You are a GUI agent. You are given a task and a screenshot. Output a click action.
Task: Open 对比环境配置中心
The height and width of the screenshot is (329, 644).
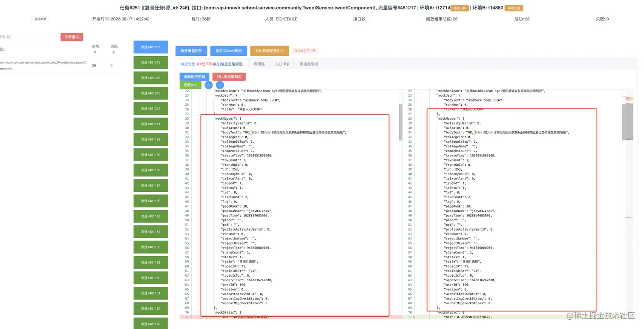[270, 51]
